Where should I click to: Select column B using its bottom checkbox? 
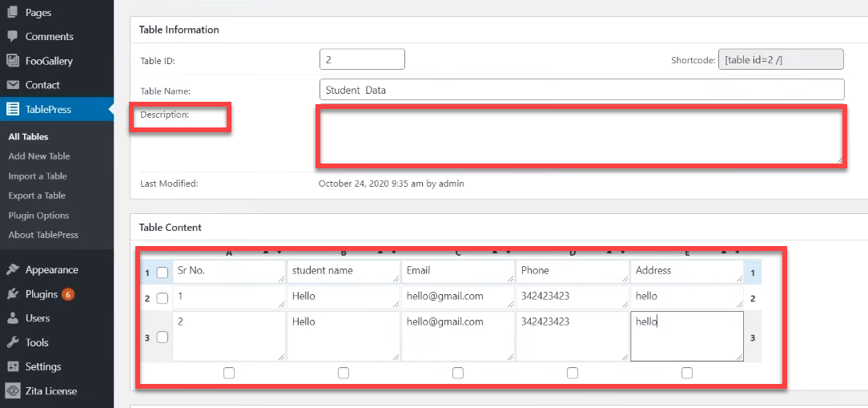[x=344, y=373]
